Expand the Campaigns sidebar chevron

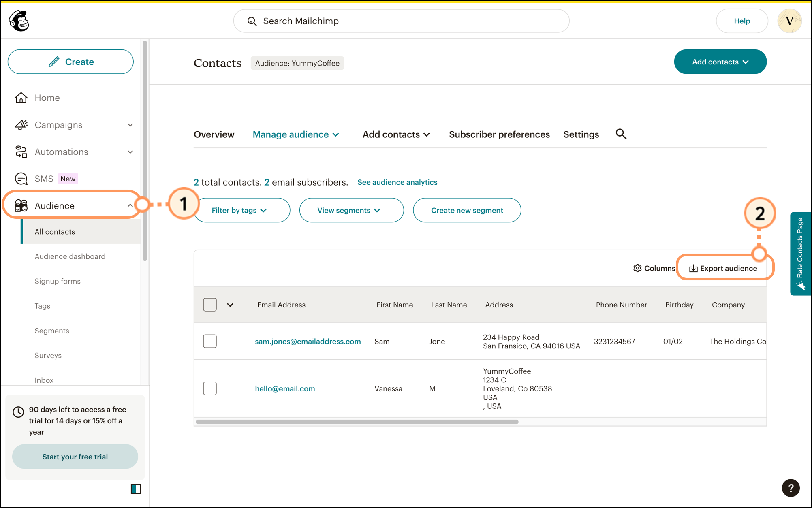(x=130, y=125)
